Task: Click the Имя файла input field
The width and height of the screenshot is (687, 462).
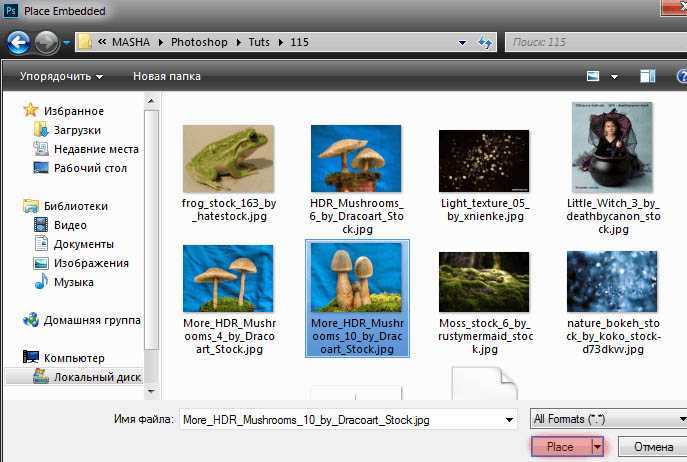Action: click(348, 420)
